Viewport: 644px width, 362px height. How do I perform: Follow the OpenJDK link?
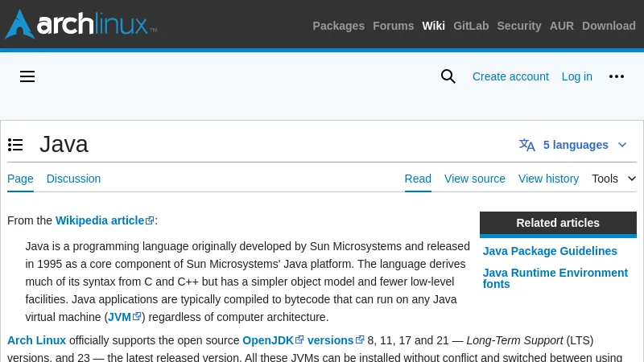[268, 340]
